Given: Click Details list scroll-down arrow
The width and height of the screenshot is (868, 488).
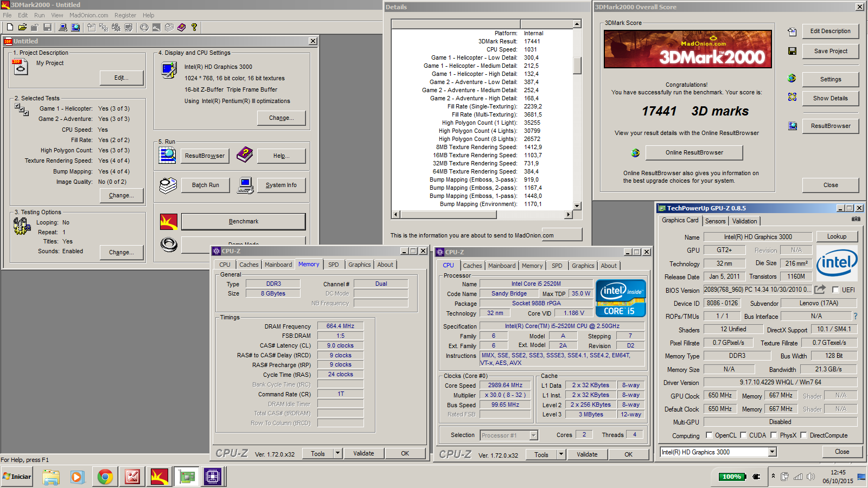Looking at the screenshot, I should tap(577, 206).
